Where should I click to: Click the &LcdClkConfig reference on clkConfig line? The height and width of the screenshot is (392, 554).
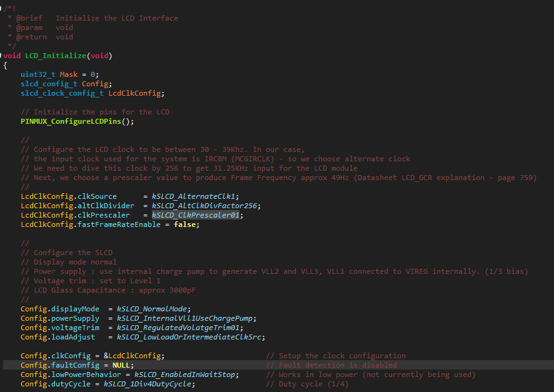point(133,356)
